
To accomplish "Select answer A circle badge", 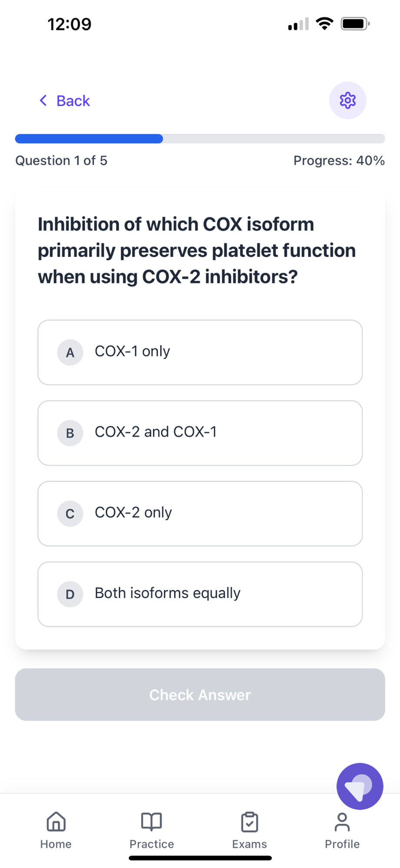I will pos(70,352).
